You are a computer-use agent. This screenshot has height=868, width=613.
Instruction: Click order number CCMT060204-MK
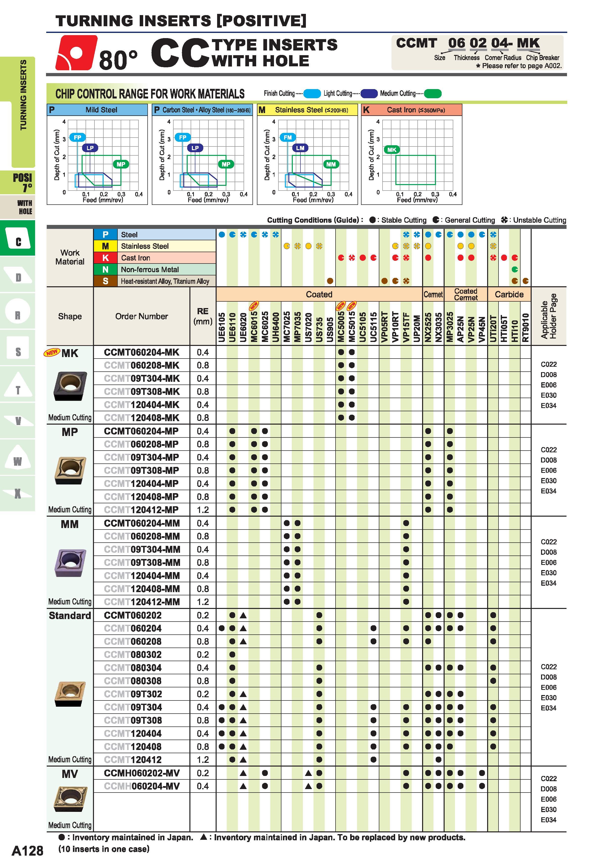click(x=142, y=352)
